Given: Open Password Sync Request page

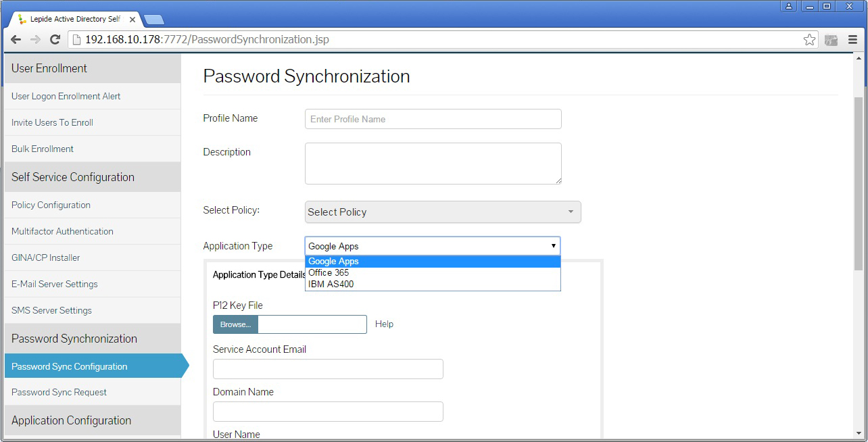Looking at the screenshot, I should point(59,392).
